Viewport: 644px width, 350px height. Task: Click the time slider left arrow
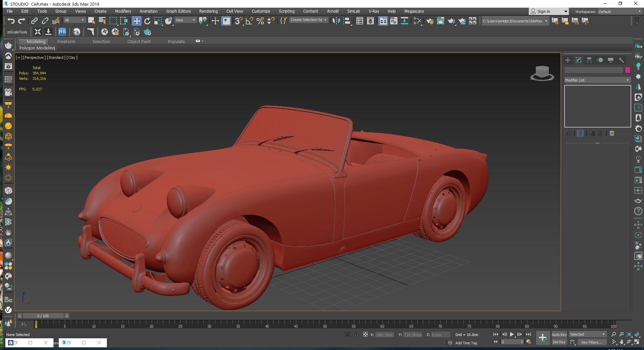coord(20,316)
